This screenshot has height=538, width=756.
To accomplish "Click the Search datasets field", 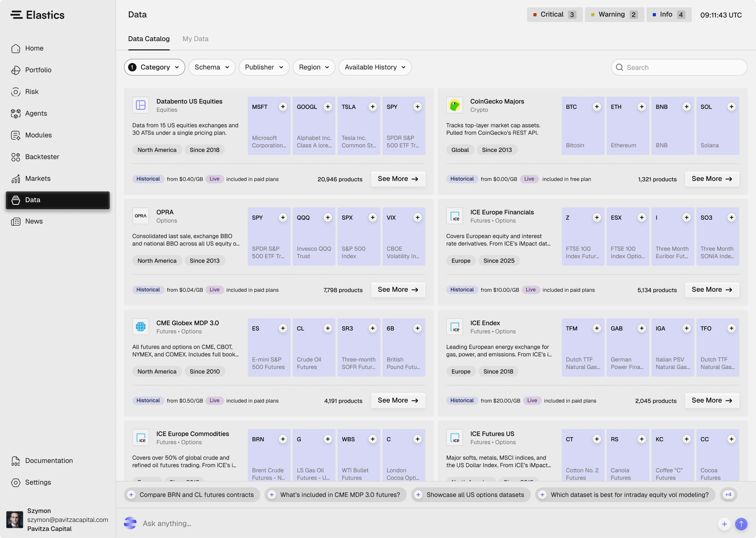I will (x=679, y=67).
